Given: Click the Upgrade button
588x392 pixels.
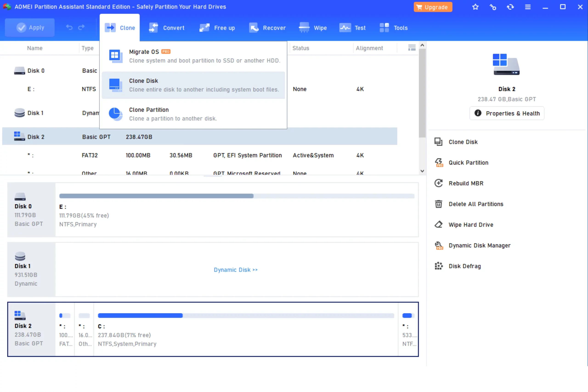Looking at the screenshot, I should tap(433, 7).
